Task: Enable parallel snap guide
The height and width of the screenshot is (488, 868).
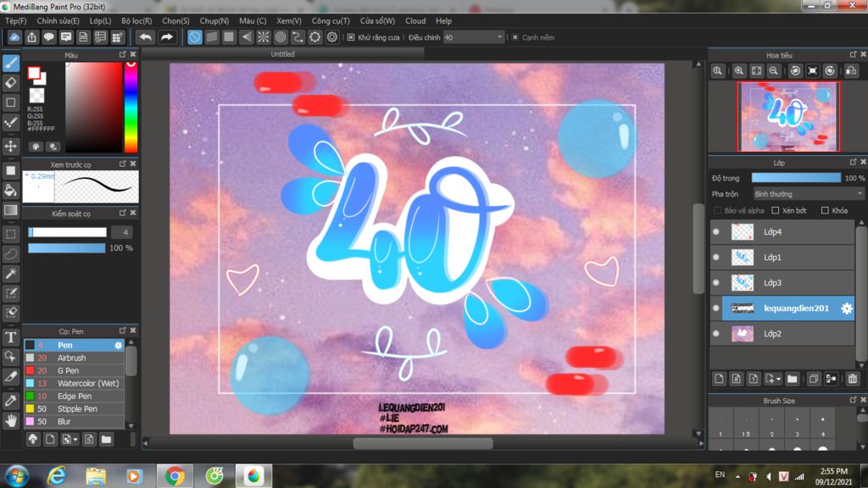Action: [212, 37]
